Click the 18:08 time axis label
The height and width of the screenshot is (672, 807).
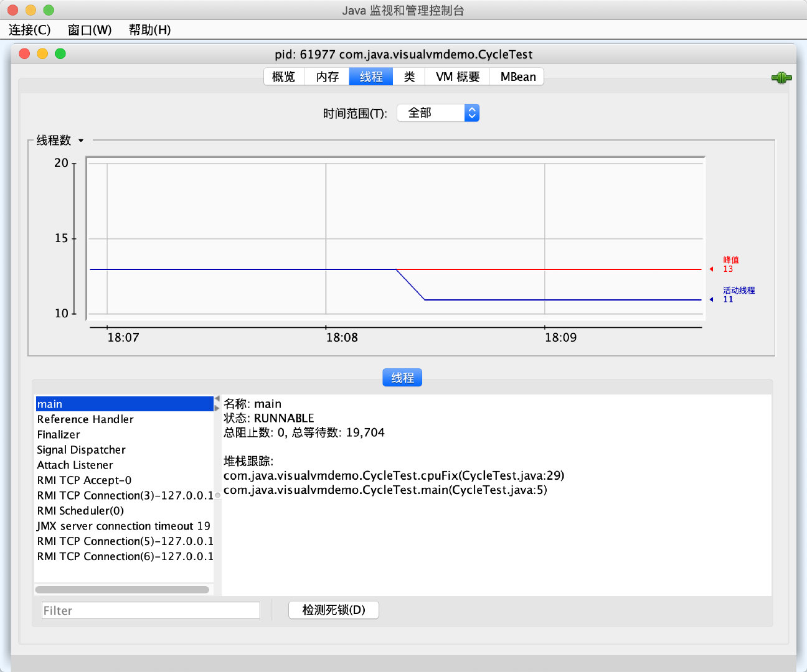coord(342,337)
